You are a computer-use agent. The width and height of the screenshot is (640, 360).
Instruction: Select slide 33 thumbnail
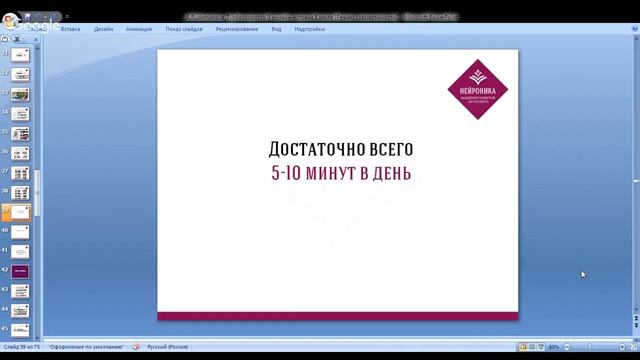tap(20, 94)
